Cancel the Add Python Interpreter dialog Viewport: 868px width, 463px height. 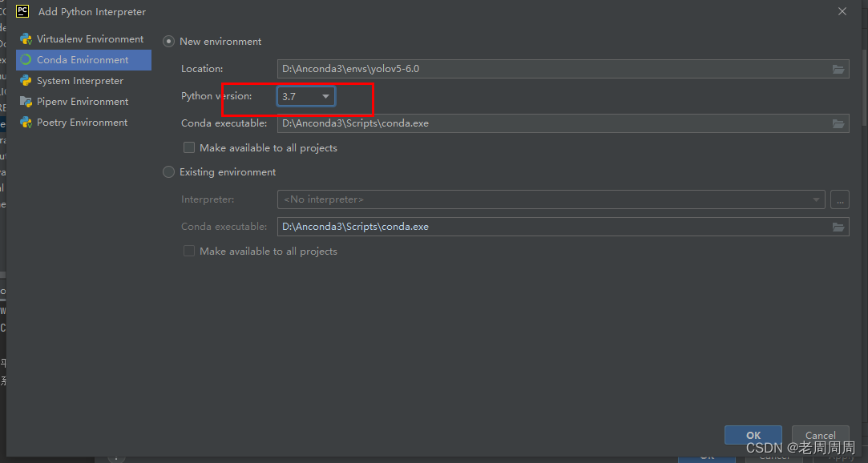821,435
